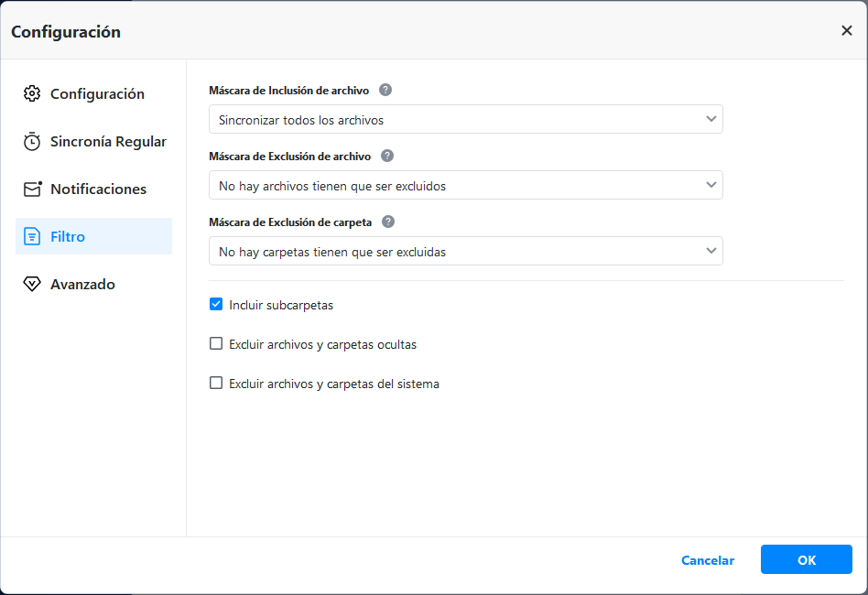The width and height of the screenshot is (868, 595).
Task: Close the Configuración dialog with X
Action: 846,30
